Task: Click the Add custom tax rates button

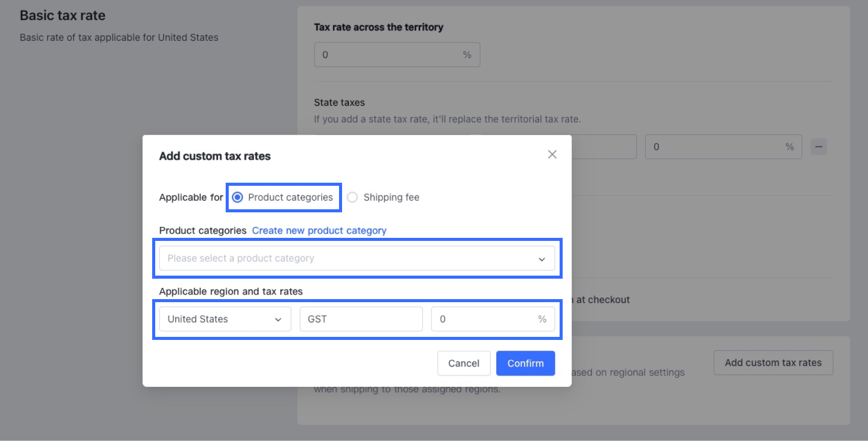Action: coord(773,362)
